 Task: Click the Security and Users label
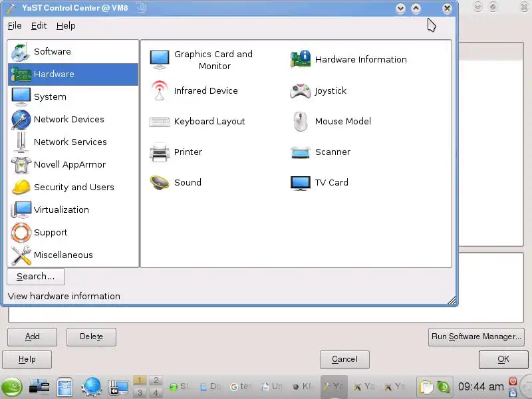(74, 188)
